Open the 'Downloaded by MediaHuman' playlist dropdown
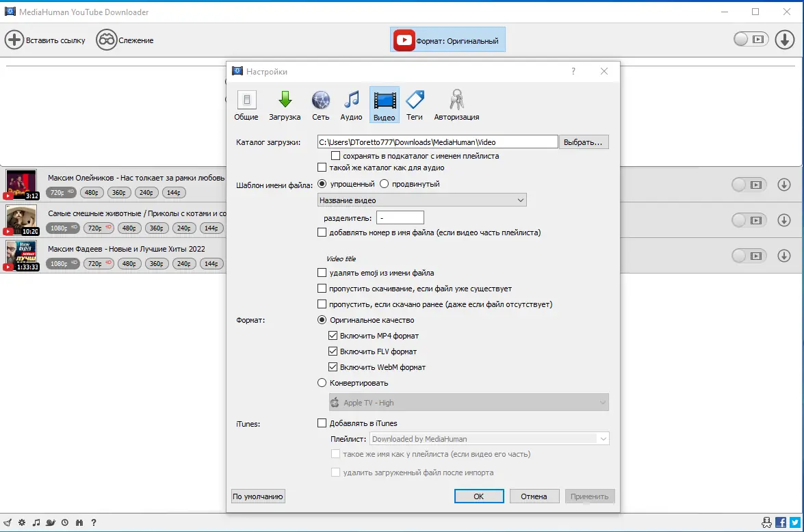804x532 pixels. (x=489, y=439)
